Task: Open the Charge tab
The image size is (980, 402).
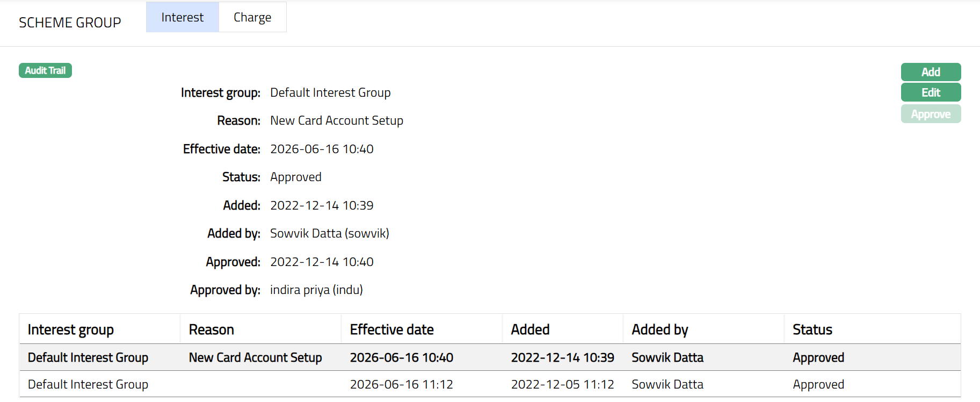Action: click(252, 17)
